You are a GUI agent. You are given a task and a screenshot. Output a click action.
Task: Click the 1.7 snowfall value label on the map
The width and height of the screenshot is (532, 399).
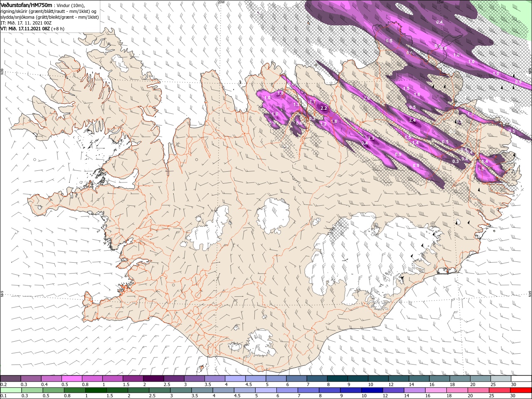click(313, 102)
